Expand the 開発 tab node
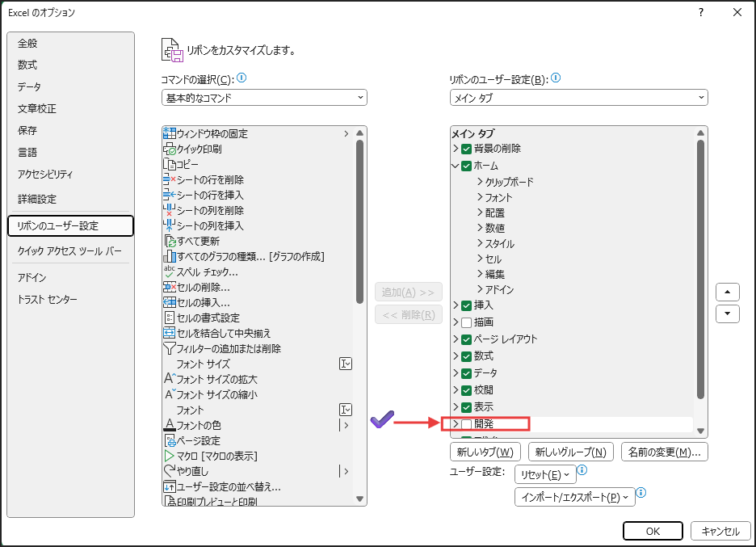 456,423
